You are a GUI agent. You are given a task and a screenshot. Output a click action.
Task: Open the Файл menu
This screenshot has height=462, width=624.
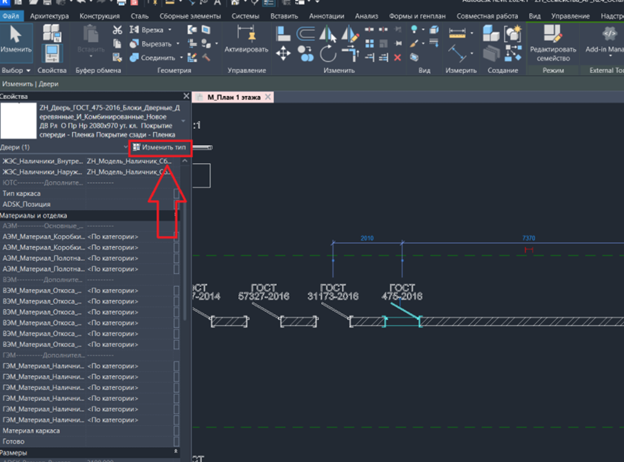(11, 16)
